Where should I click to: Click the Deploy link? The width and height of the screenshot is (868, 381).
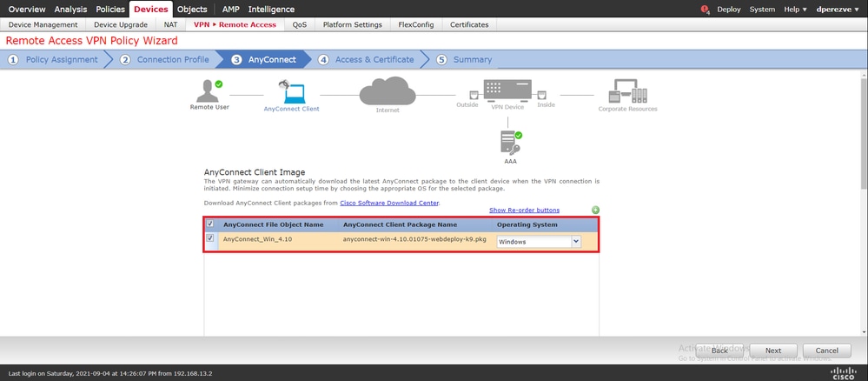point(729,10)
